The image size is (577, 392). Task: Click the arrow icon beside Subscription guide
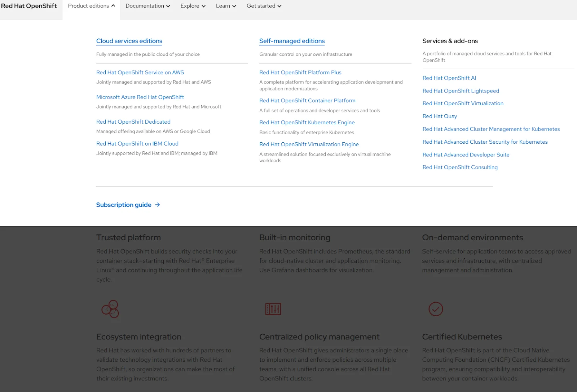(157, 205)
